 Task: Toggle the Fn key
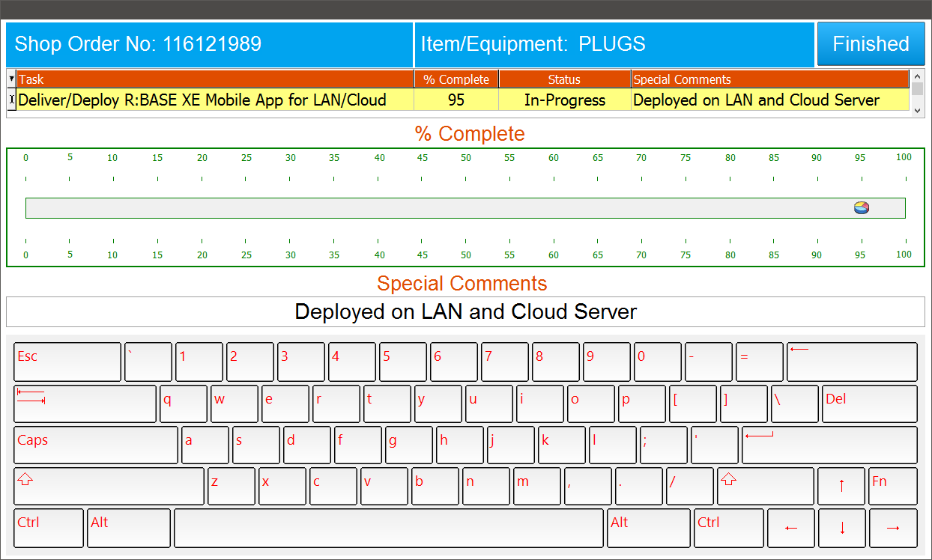click(892, 486)
